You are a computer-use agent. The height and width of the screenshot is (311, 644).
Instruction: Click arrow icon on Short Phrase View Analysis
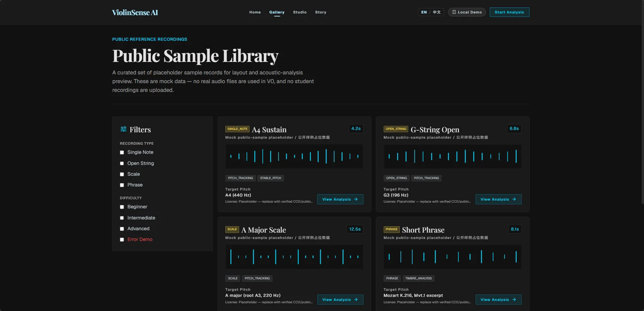(514, 300)
